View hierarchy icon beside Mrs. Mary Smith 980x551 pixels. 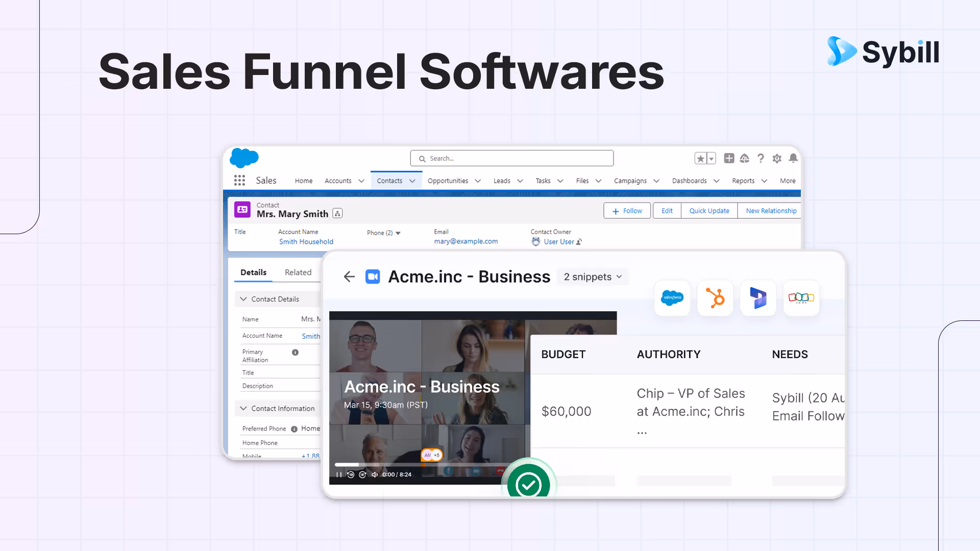coord(337,214)
